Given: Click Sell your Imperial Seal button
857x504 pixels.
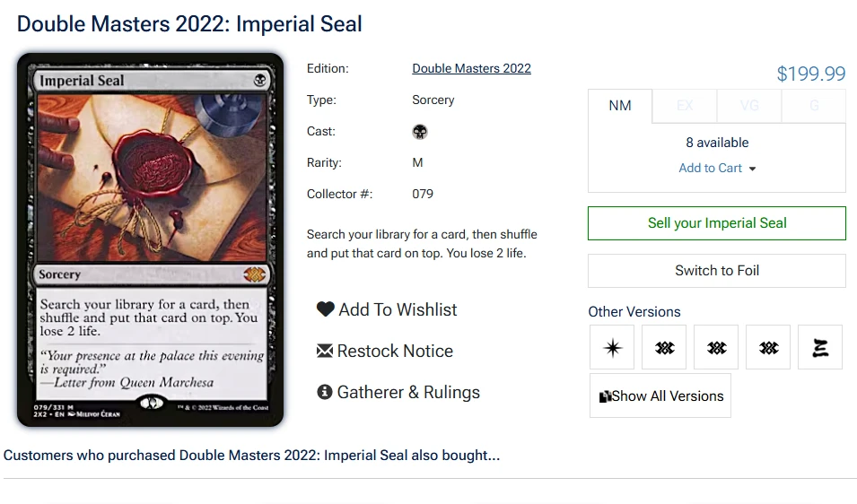Looking at the screenshot, I should point(716,223).
